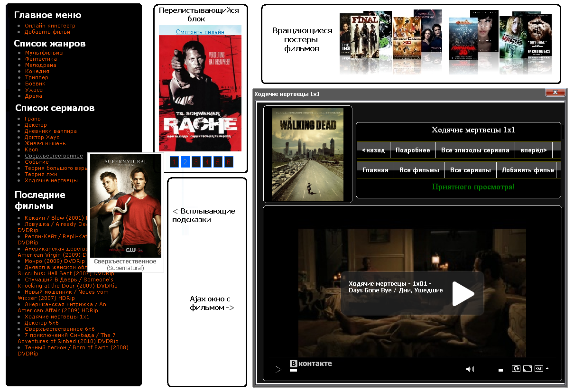Select the Комедия genre
Viewport: 574px width, 392px height.
[37, 71]
